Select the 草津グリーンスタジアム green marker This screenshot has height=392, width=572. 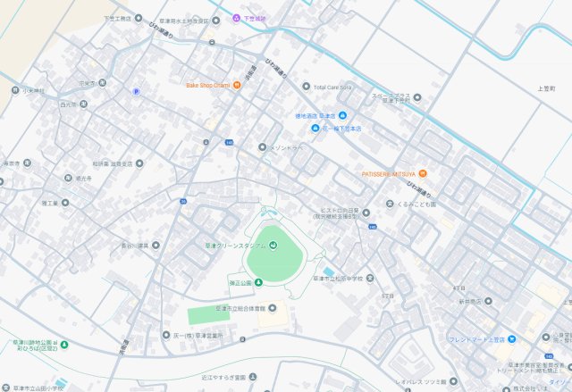pyautogui.click(x=273, y=245)
